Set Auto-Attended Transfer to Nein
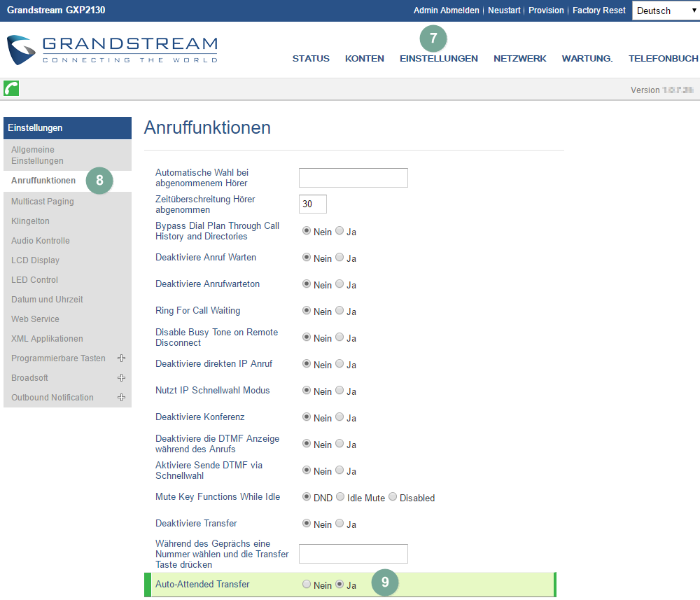Viewport: 700px width, 600px height. tap(307, 585)
